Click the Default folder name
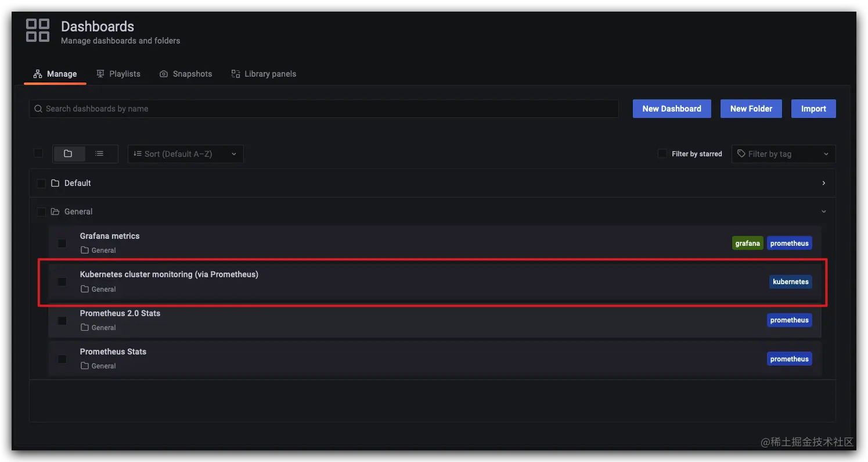868x462 pixels. click(78, 183)
